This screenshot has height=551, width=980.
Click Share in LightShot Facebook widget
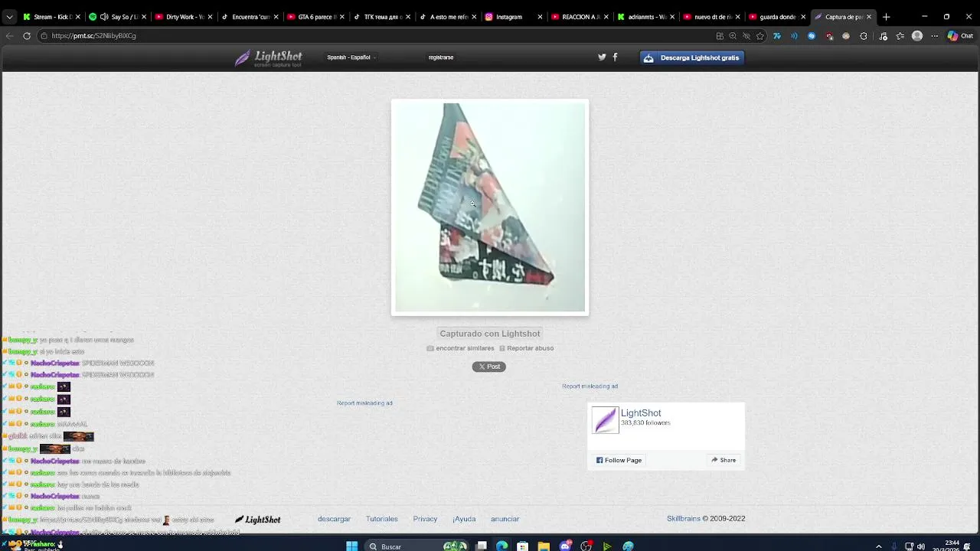pos(724,460)
